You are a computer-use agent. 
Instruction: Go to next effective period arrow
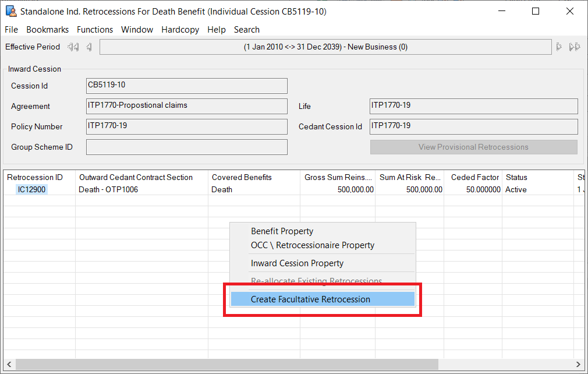click(x=559, y=47)
